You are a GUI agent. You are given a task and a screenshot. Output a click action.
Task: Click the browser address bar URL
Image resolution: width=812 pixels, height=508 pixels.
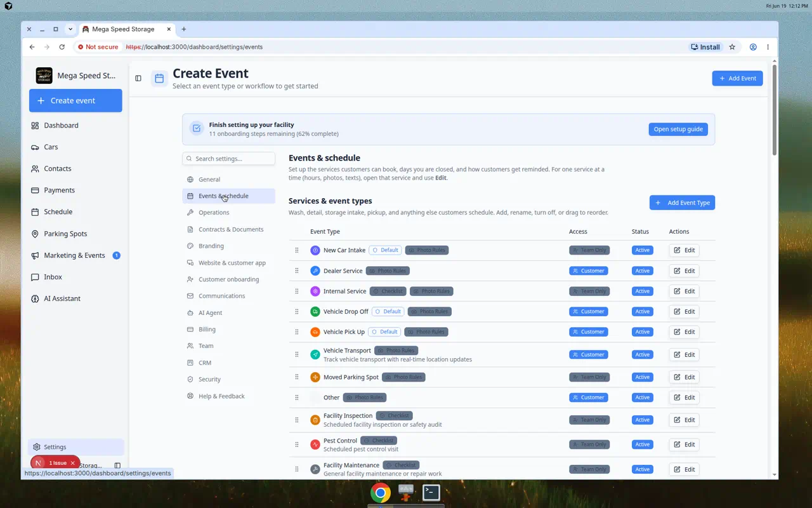[x=194, y=47]
